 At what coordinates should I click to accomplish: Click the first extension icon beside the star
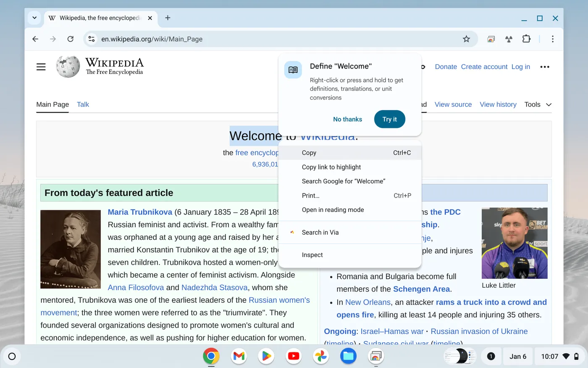click(x=491, y=39)
